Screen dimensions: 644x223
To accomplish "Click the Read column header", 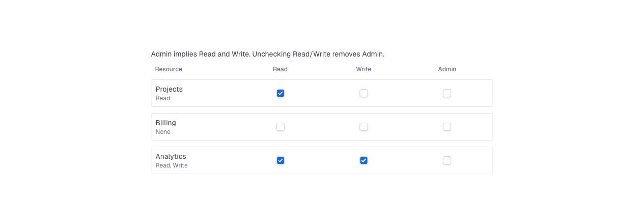I will point(280,69).
